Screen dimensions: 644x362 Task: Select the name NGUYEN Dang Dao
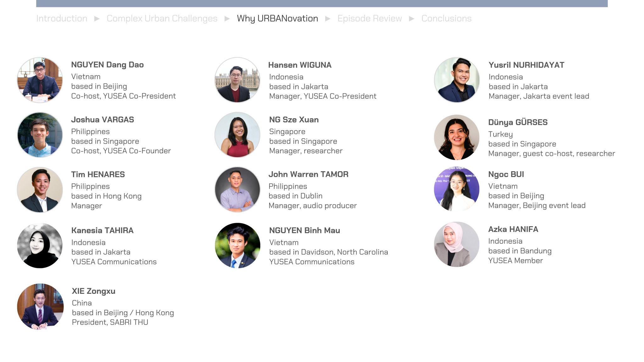(x=107, y=65)
